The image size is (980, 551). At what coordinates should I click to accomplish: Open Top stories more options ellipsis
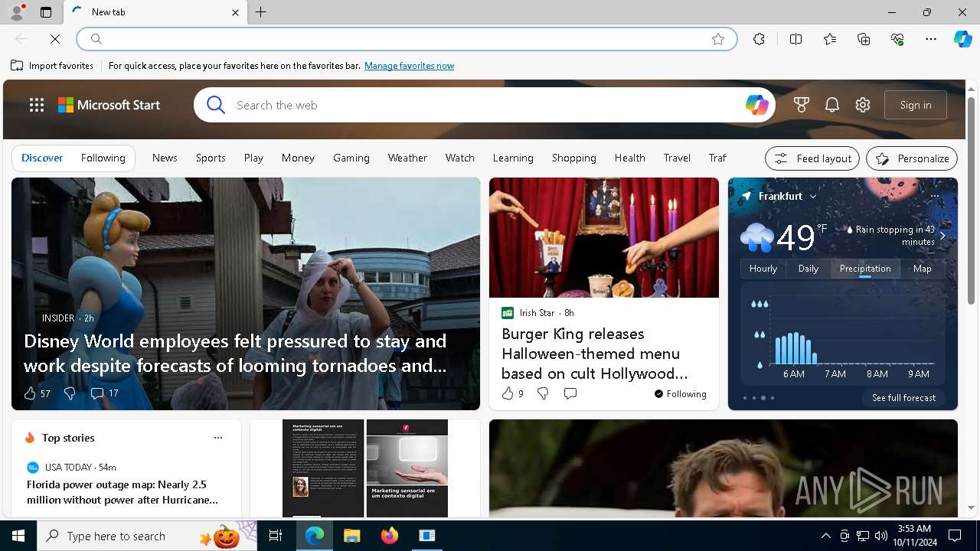point(218,438)
